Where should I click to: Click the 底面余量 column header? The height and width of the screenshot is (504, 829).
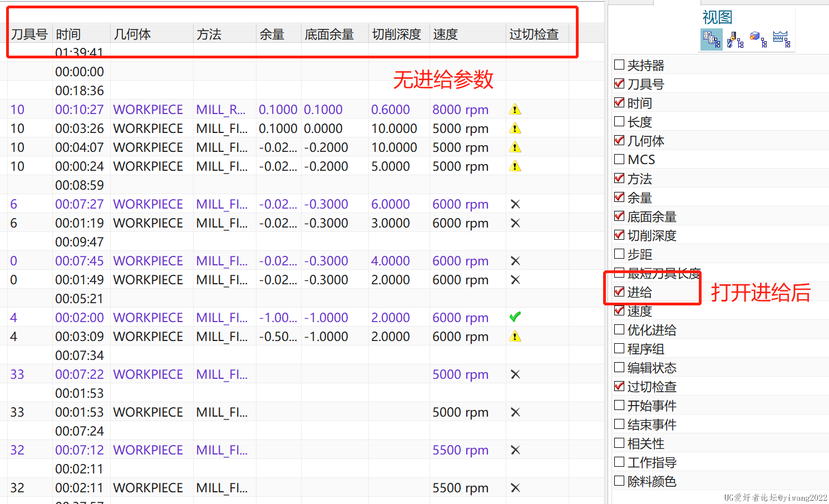click(x=335, y=34)
